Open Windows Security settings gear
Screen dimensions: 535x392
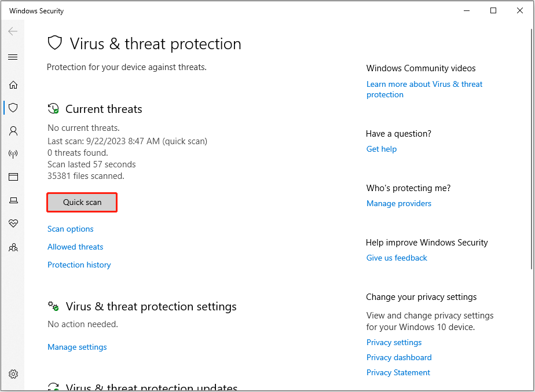[13, 373]
